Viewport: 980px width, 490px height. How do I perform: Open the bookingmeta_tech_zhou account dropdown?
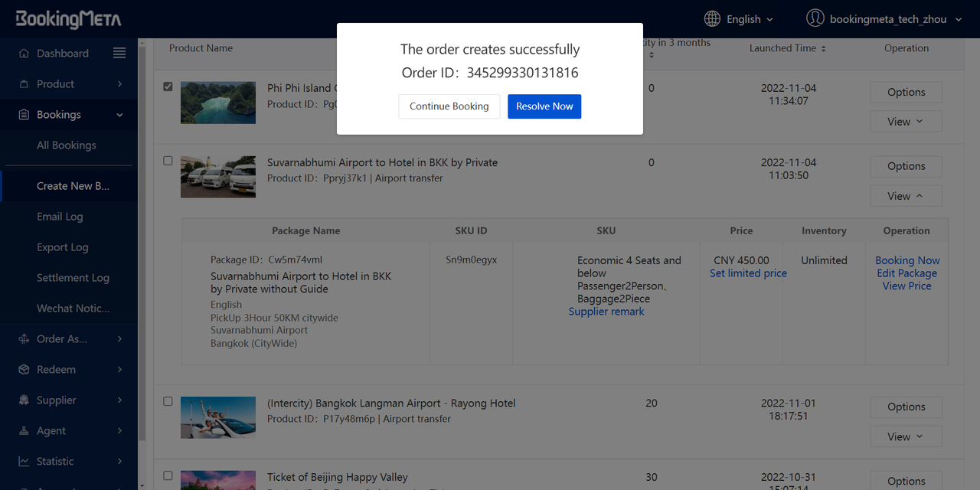click(887, 19)
